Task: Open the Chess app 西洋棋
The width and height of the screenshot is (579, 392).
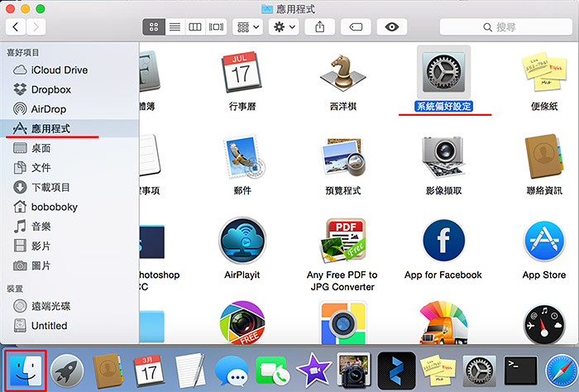Action: [x=342, y=73]
